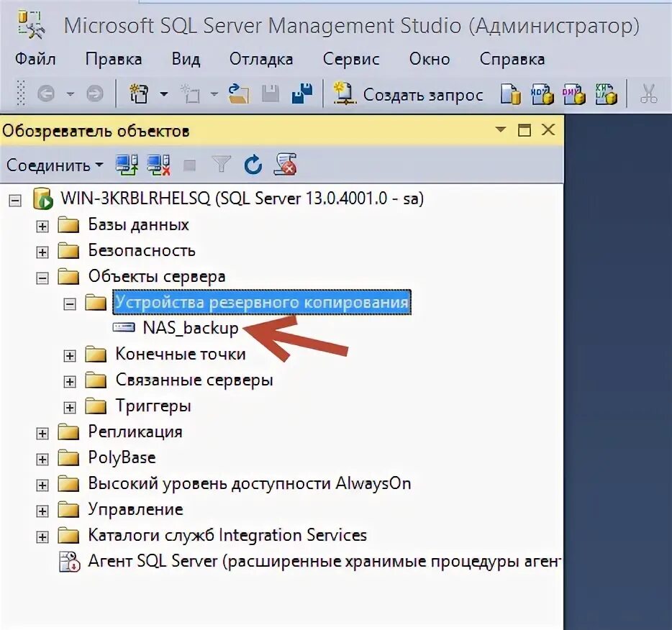Expand the Управление folder

click(x=42, y=511)
